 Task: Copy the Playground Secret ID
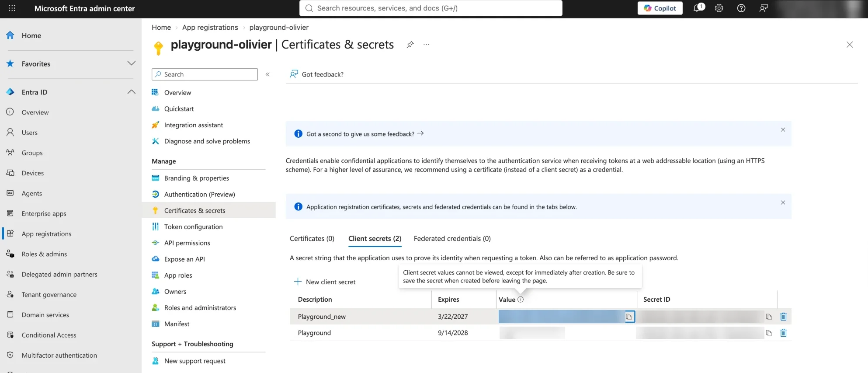coord(769,333)
